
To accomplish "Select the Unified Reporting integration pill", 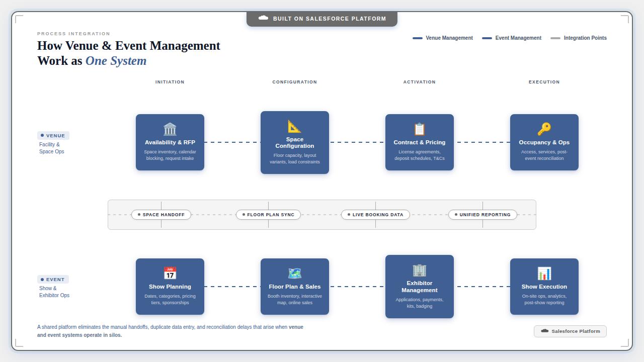I will [482, 215].
